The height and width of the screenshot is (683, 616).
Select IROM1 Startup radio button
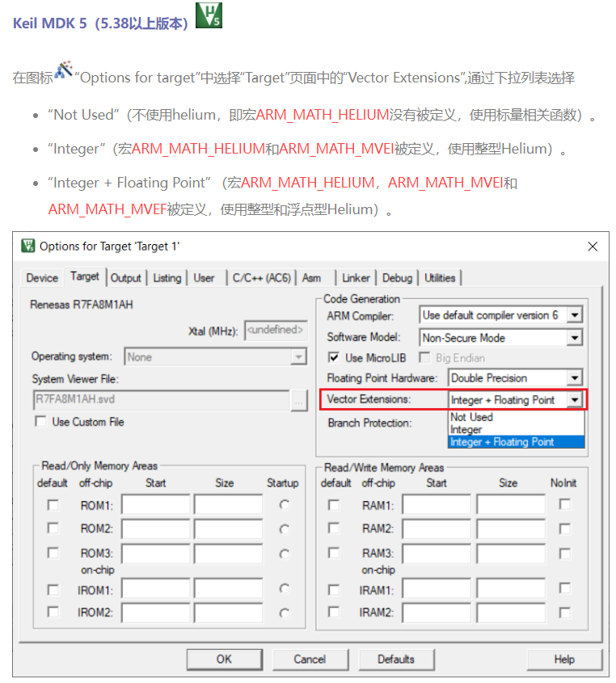coord(285,588)
